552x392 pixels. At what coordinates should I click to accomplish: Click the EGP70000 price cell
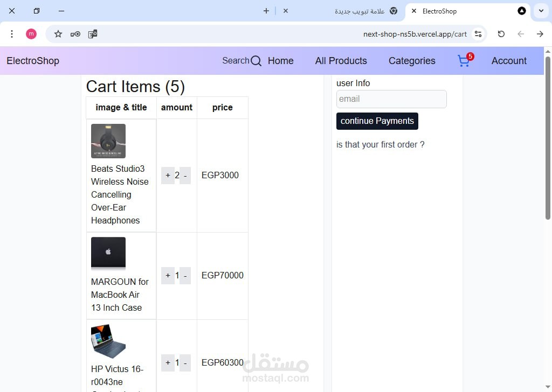223,275
